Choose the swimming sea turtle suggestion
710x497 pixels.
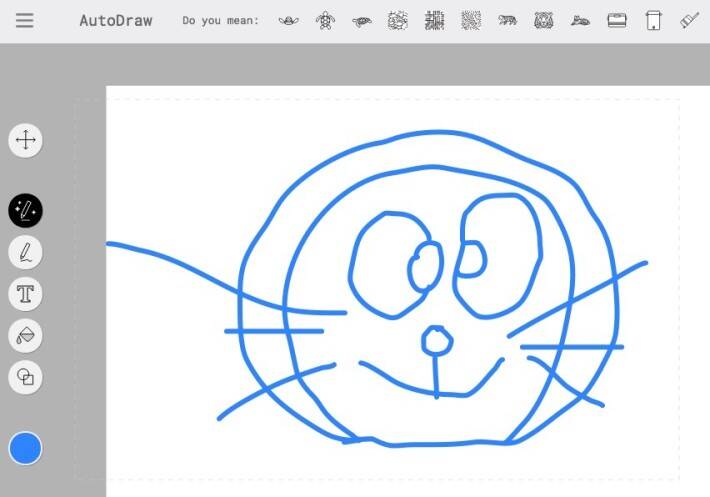362,21
